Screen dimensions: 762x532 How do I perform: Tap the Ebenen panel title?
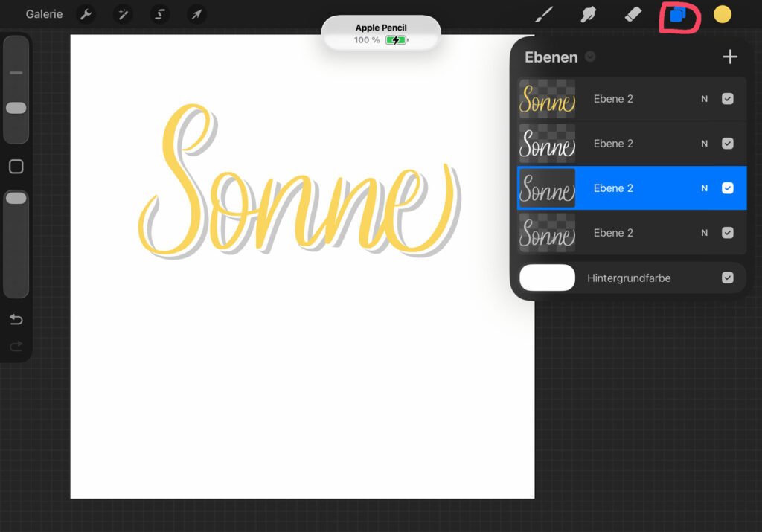point(551,57)
